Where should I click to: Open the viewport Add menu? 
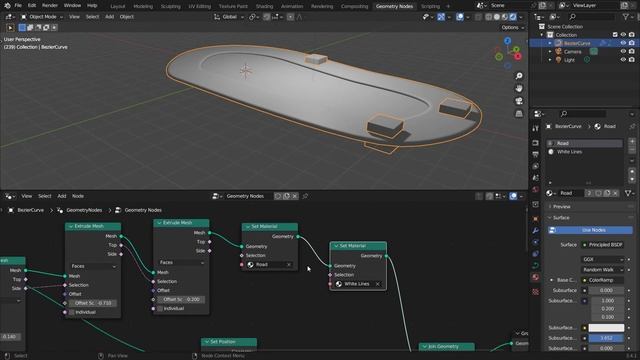click(109, 17)
